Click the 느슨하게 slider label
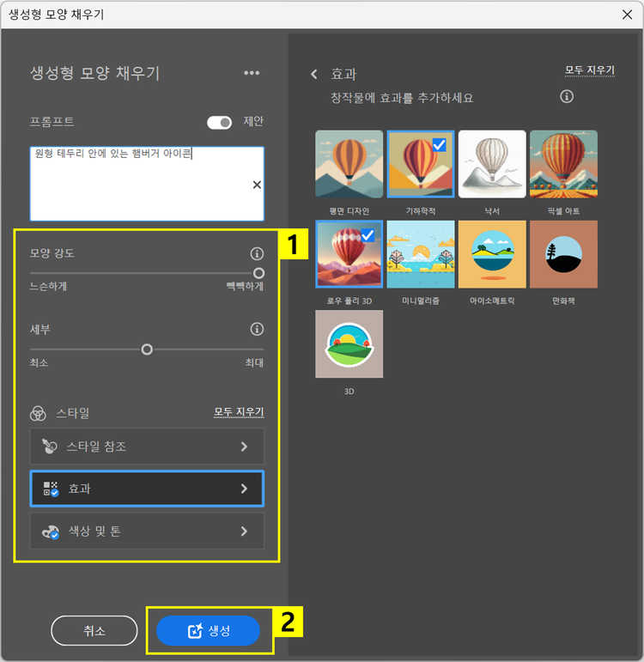The height and width of the screenshot is (662, 644). click(48, 286)
